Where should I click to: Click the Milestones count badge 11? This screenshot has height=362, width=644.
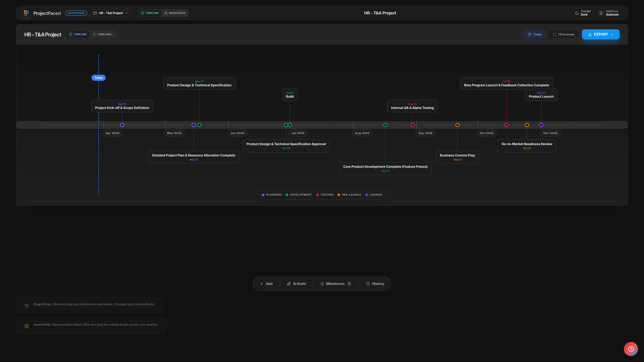[x=349, y=284]
